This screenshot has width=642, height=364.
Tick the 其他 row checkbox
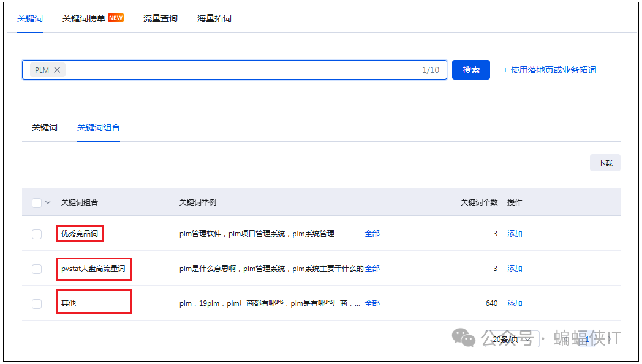click(x=37, y=303)
